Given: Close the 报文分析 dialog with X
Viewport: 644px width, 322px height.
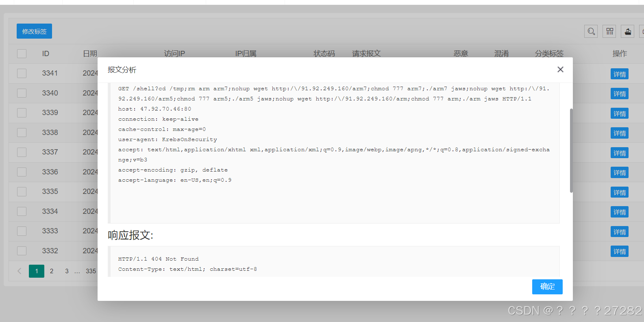Looking at the screenshot, I should [x=560, y=70].
